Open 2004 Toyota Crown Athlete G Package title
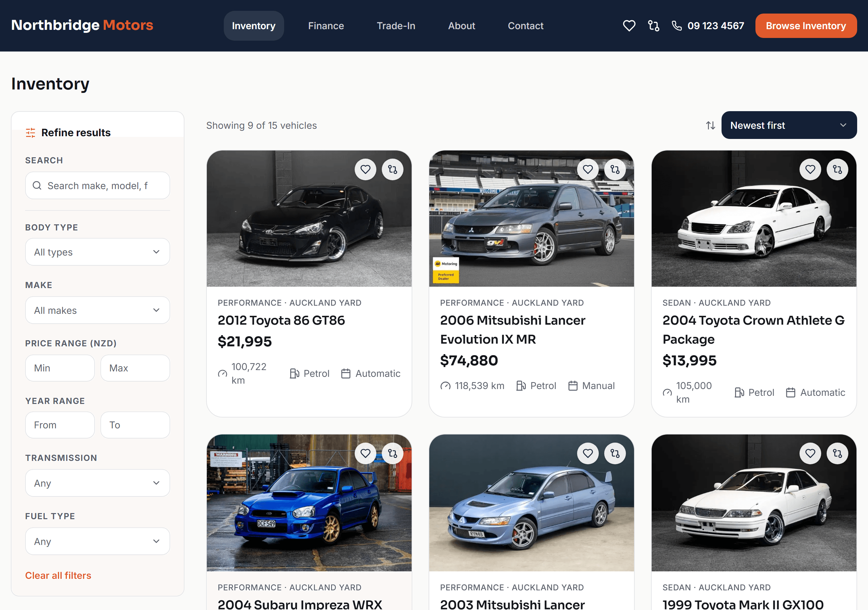This screenshot has height=610, width=868. point(753,329)
